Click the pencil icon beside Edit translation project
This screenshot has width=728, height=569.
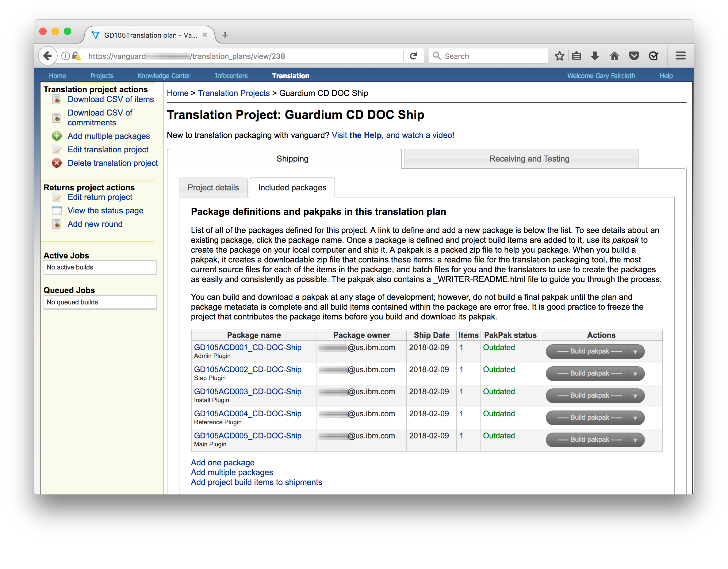(57, 150)
